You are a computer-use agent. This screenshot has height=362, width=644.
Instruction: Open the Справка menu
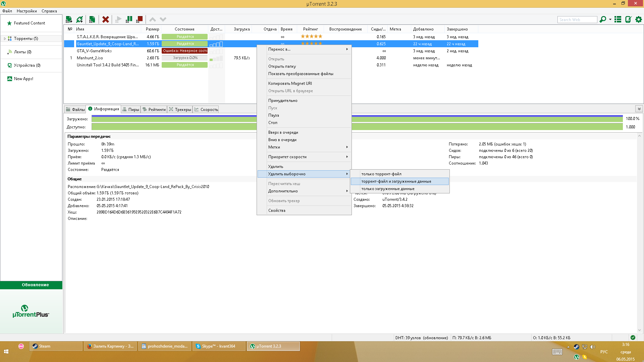click(49, 11)
